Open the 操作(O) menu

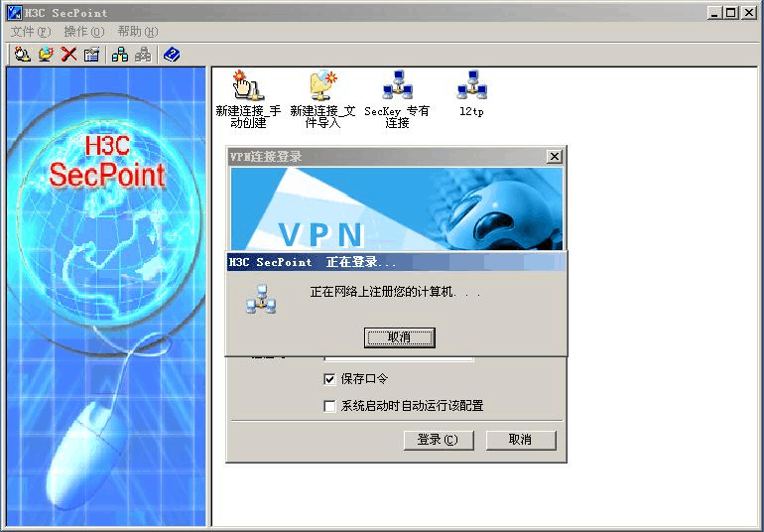83,32
